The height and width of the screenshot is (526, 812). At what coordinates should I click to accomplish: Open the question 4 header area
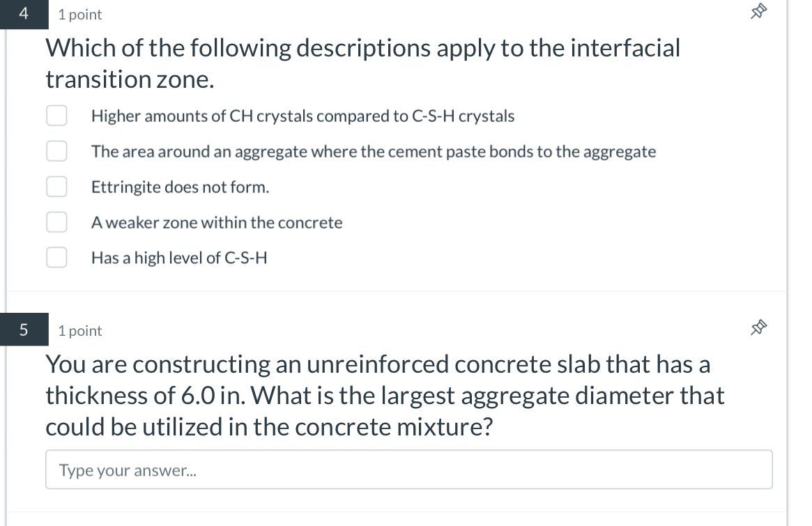click(x=79, y=14)
